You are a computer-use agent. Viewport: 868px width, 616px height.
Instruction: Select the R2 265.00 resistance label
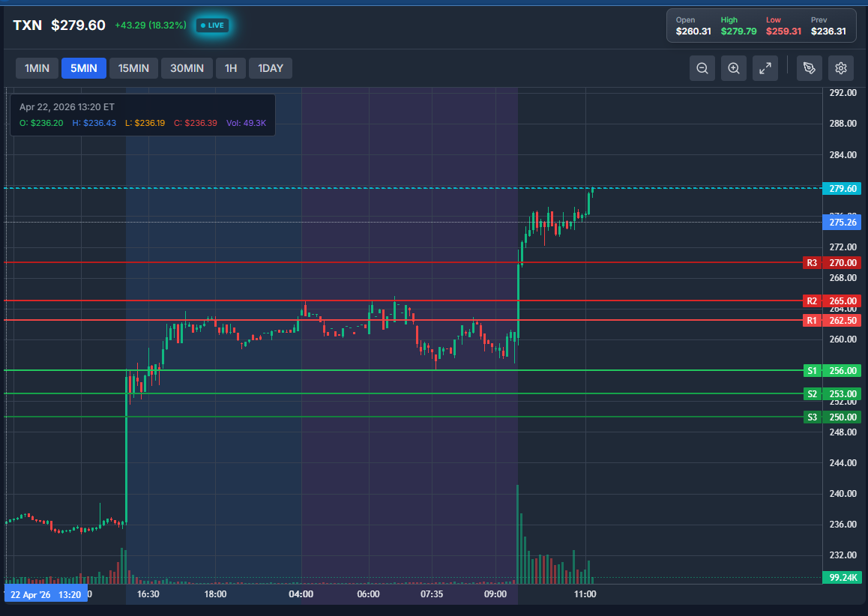coord(832,301)
